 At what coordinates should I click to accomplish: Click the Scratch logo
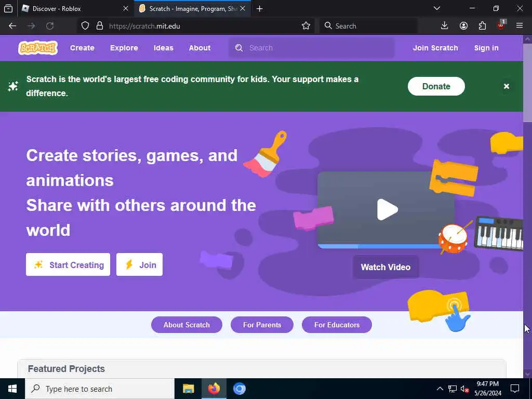[37, 48]
